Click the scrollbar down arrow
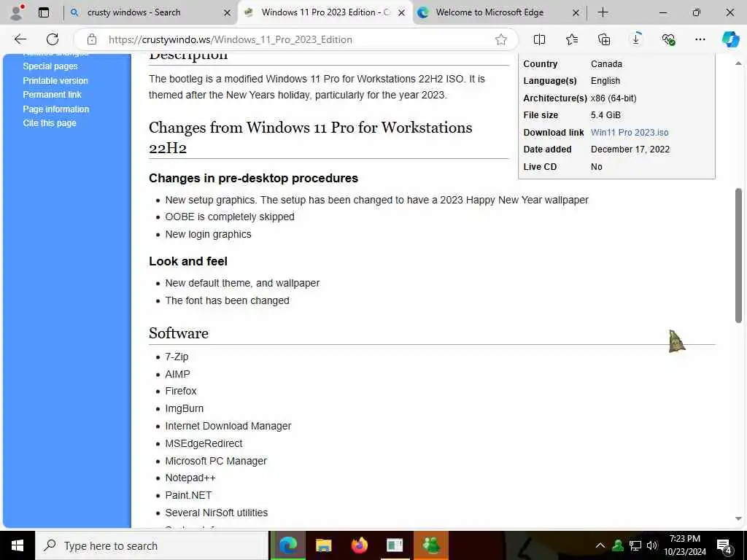Screen dimensions: 747x560 [x=738, y=519]
